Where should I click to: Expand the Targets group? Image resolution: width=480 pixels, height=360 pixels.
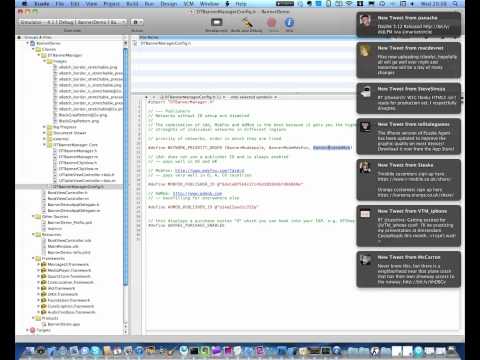[x=28, y=330]
